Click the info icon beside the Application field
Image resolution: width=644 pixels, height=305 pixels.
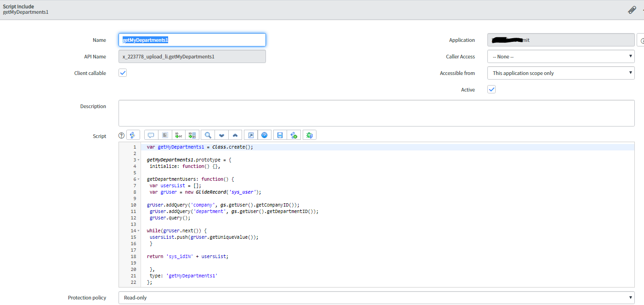642,40
